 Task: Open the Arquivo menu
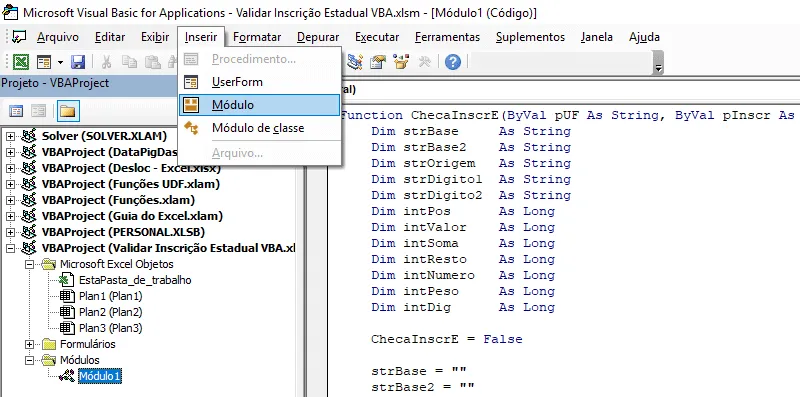coord(58,37)
